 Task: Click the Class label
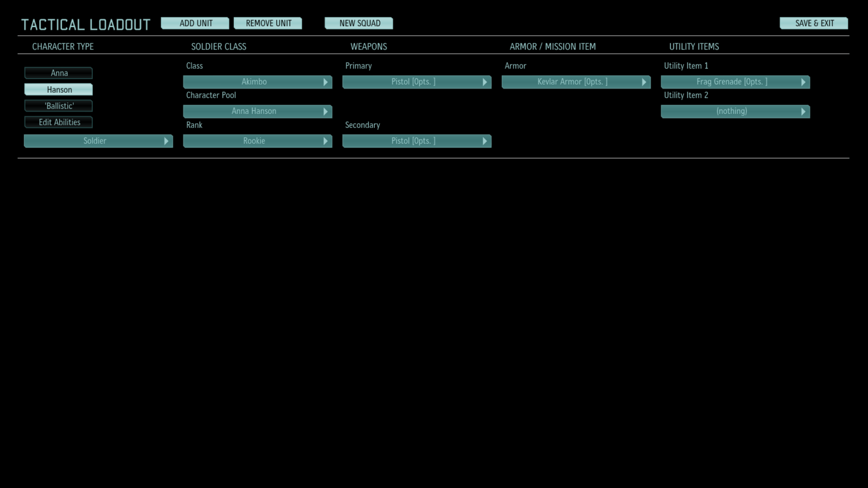[194, 66]
